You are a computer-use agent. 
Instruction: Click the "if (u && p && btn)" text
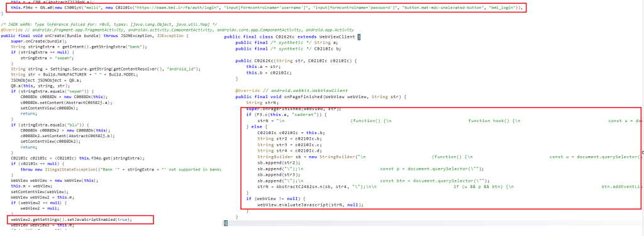(x=478, y=187)
